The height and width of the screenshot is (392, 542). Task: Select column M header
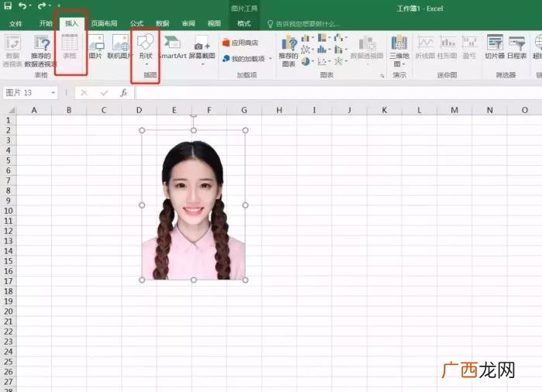click(x=455, y=110)
